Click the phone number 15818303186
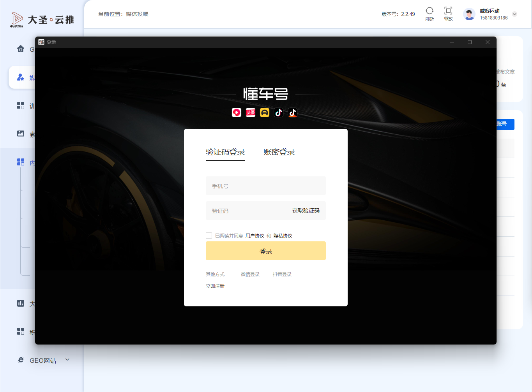 pos(494,18)
